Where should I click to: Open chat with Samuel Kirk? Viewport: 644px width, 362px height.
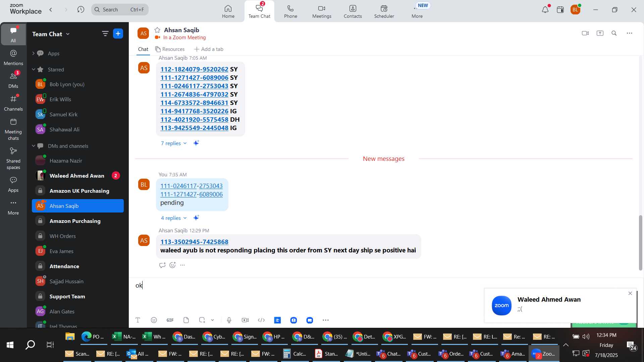[x=78, y=114]
